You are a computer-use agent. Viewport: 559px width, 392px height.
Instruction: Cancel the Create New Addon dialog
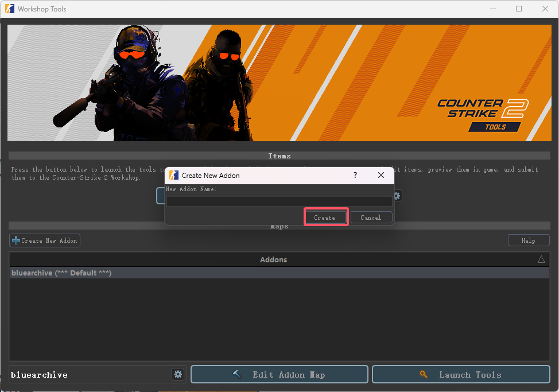point(371,218)
